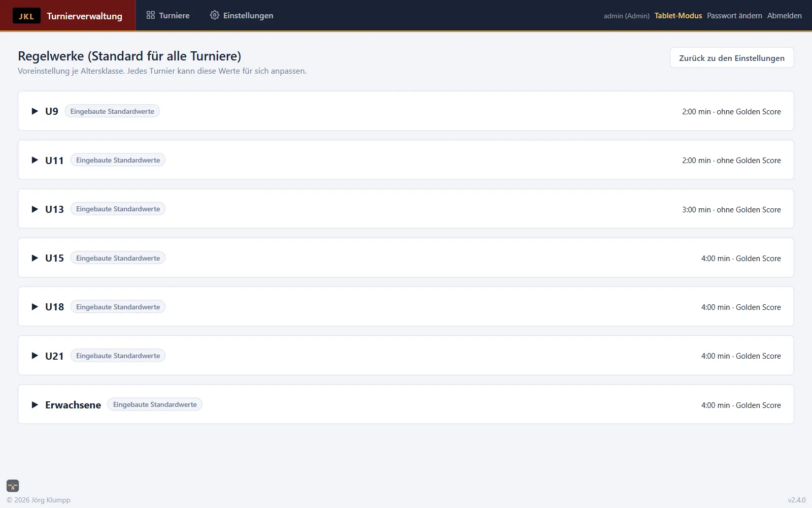Expand the U21 ruleset triangle
Viewport: 812px width, 508px height.
click(x=35, y=356)
